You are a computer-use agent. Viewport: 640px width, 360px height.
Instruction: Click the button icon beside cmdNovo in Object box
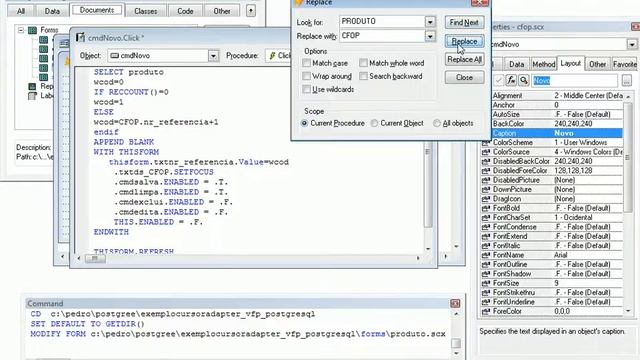pos(115,56)
